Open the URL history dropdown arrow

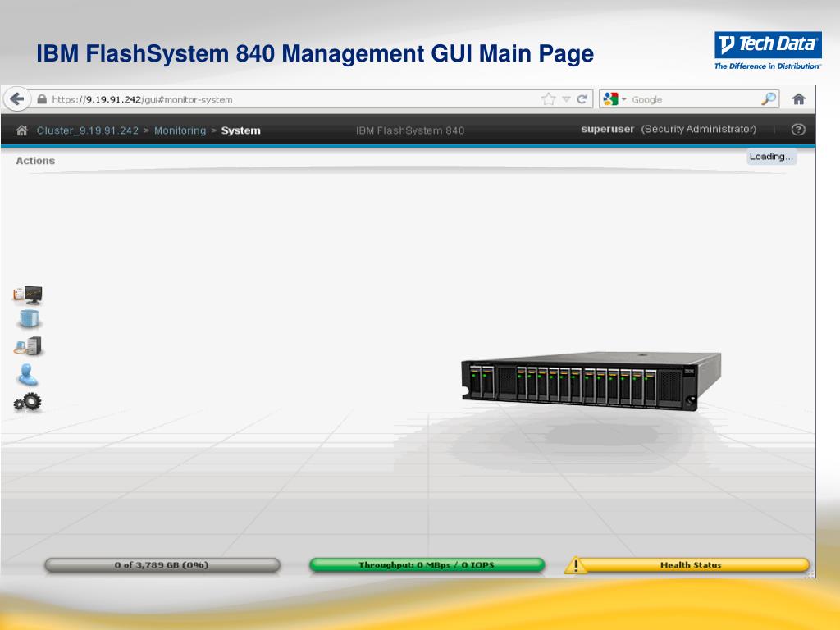point(566,99)
